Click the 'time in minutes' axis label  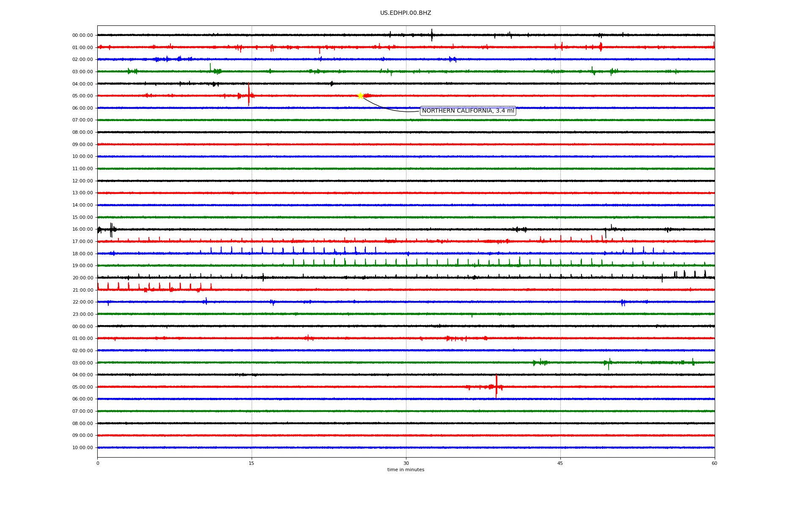[406, 470]
